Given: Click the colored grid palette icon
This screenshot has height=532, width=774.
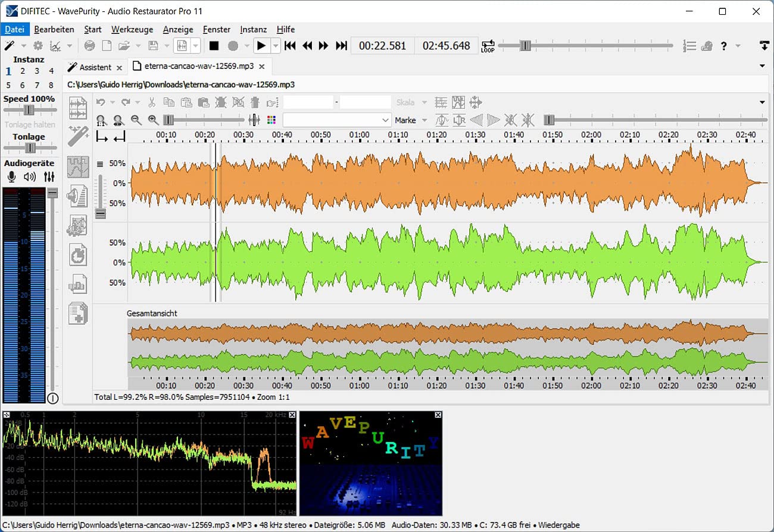Looking at the screenshot, I should click(271, 120).
